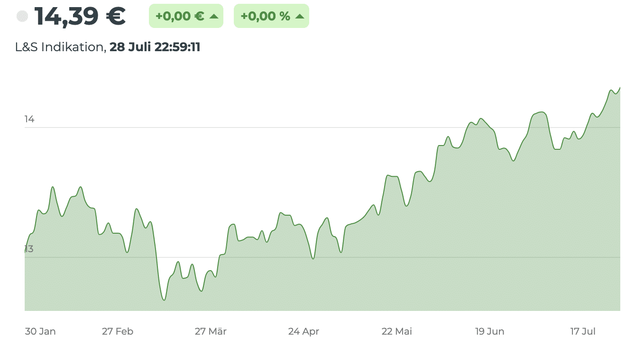This screenshot has width=644, height=346.
Task: Click the 27 Feb date axis label
Action: (x=118, y=331)
